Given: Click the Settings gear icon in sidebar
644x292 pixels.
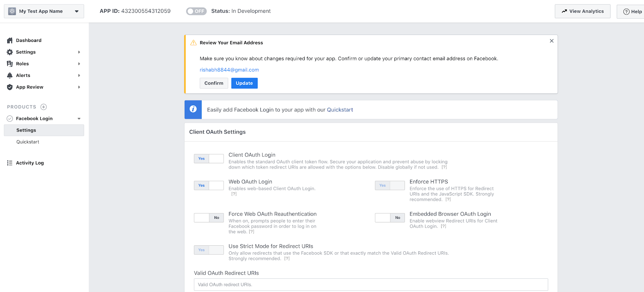Looking at the screenshot, I should tap(10, 52).
